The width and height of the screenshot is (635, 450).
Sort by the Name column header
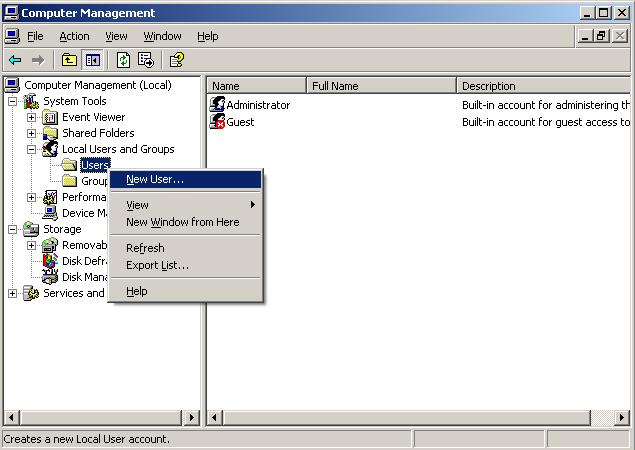(x=257, y=86)
